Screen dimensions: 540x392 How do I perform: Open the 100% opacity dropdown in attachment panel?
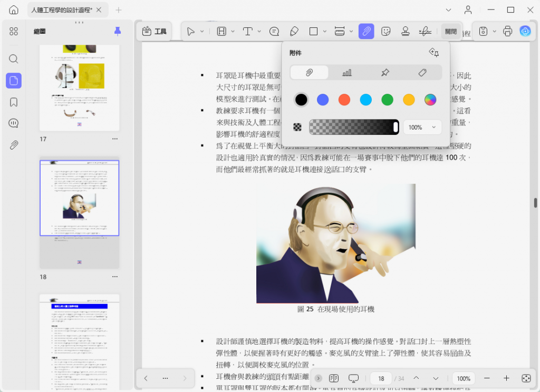point(422,127)
